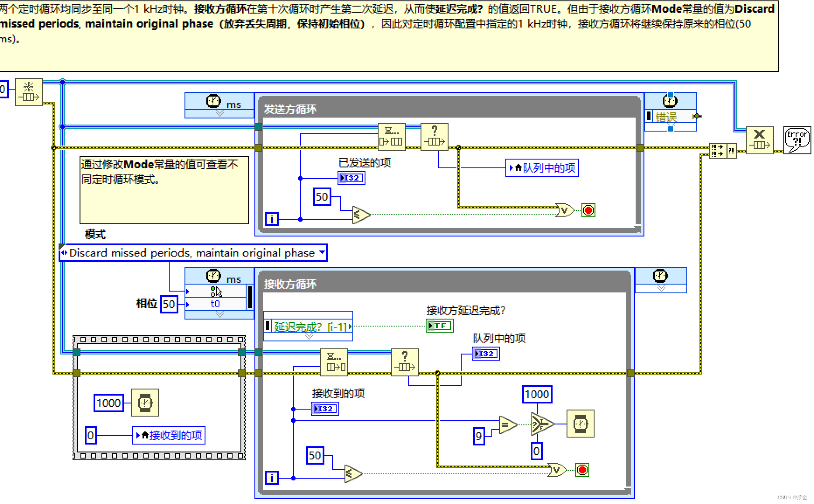Viewport: 814px width, 504px height.
Task: Click the Obtain Queue function icon
Action: click(29, 92)
